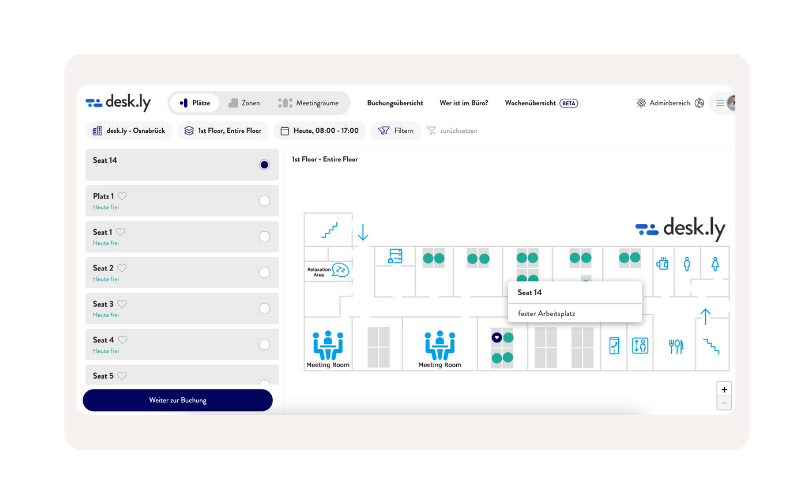Click the desk.ly logo in the header

point(118,103)
